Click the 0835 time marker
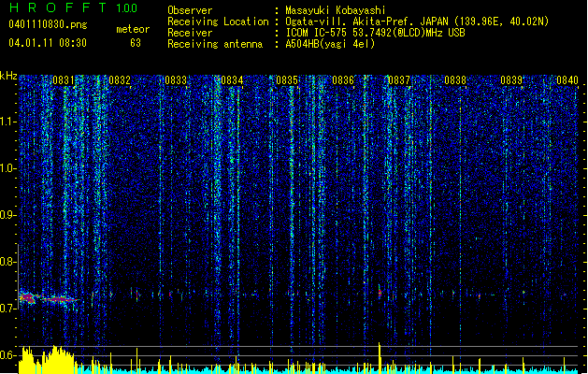The image size is (588, 374). coord(287,80)
